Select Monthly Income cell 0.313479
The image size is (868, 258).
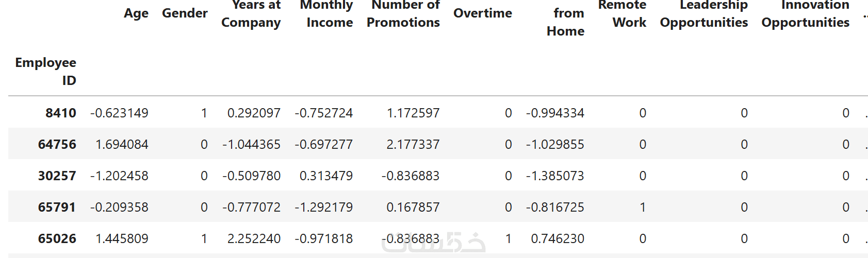tap(326, 176)
